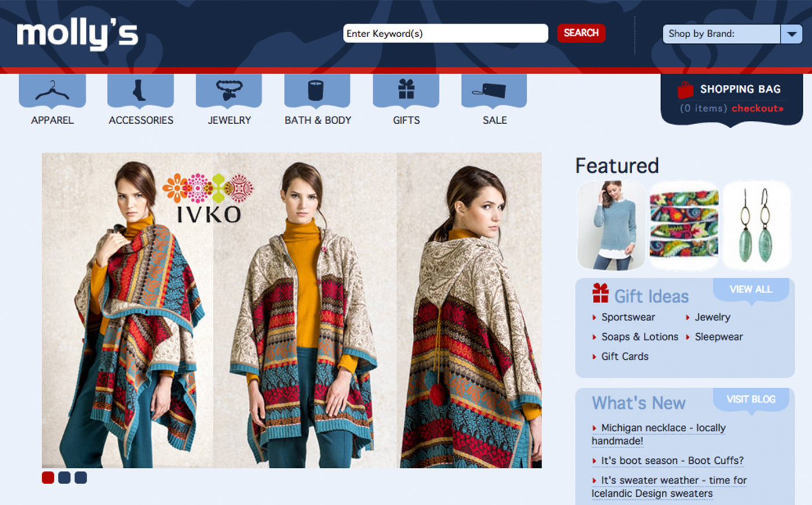The image size is (812, 505).
Task: Open the Soaps & Lotions gift link
Action: pyautogui.click(x=639, y=337)
